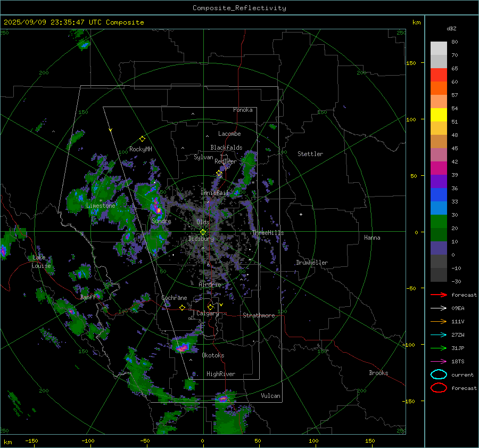Click the Drumheller label

click(312, 263)
